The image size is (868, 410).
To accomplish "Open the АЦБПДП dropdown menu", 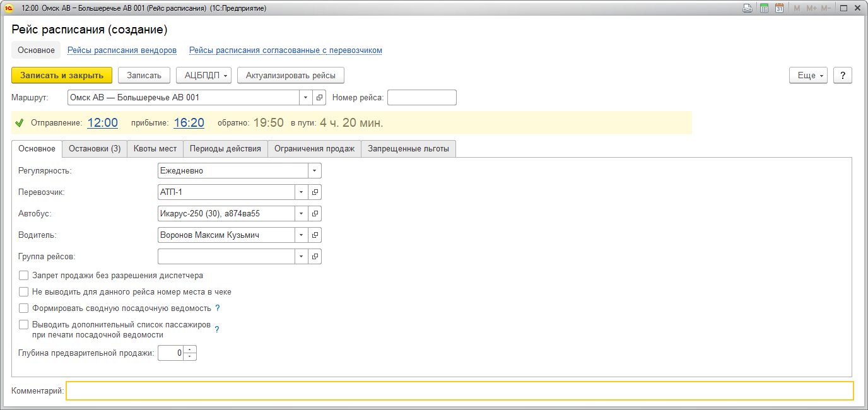I will point(204,75).
